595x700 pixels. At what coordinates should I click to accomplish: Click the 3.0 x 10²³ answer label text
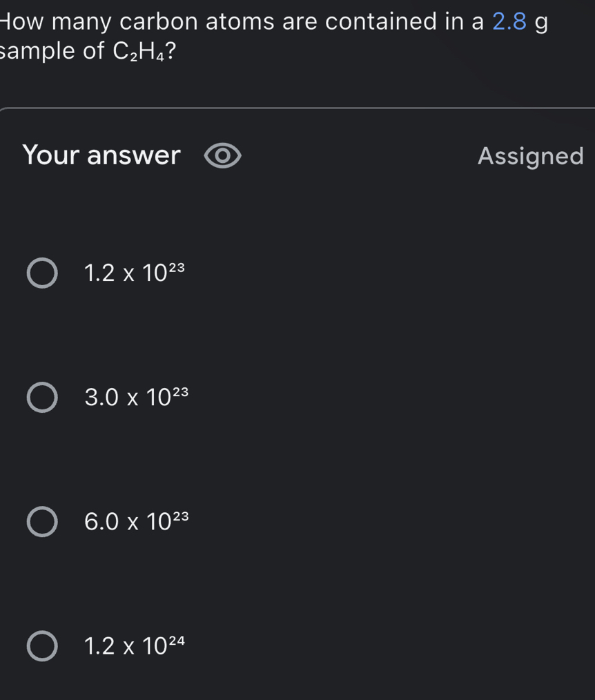click(x=137, y=396)
